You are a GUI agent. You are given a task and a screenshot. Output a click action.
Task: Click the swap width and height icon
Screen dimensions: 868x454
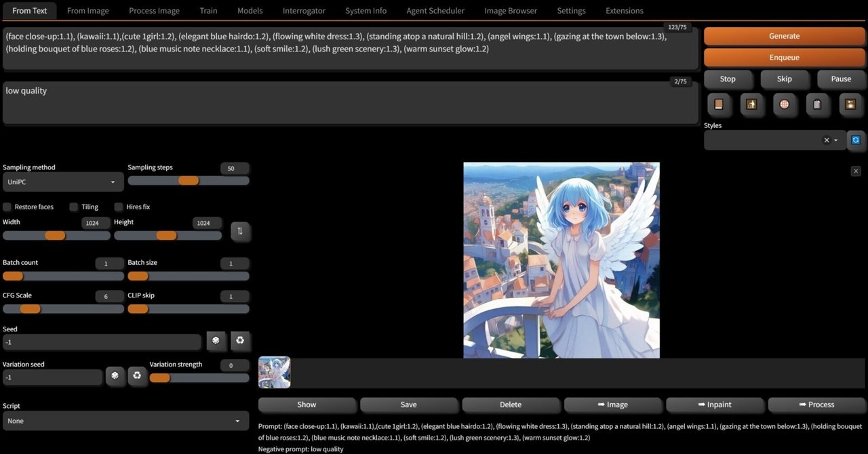click(x=240, y=231)
